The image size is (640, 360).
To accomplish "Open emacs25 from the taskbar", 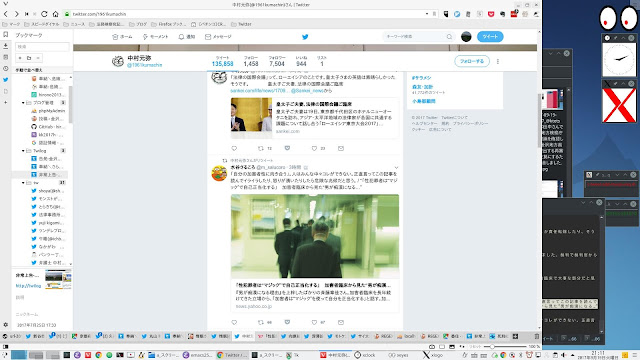I will coord(197,355).
